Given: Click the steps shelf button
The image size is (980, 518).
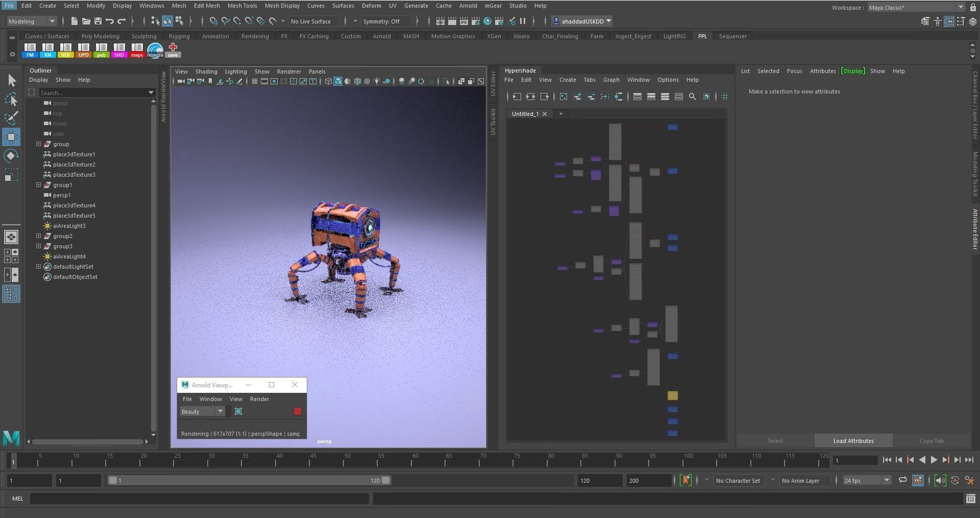Looking at the screenshot, I should [x=137, y=50].
